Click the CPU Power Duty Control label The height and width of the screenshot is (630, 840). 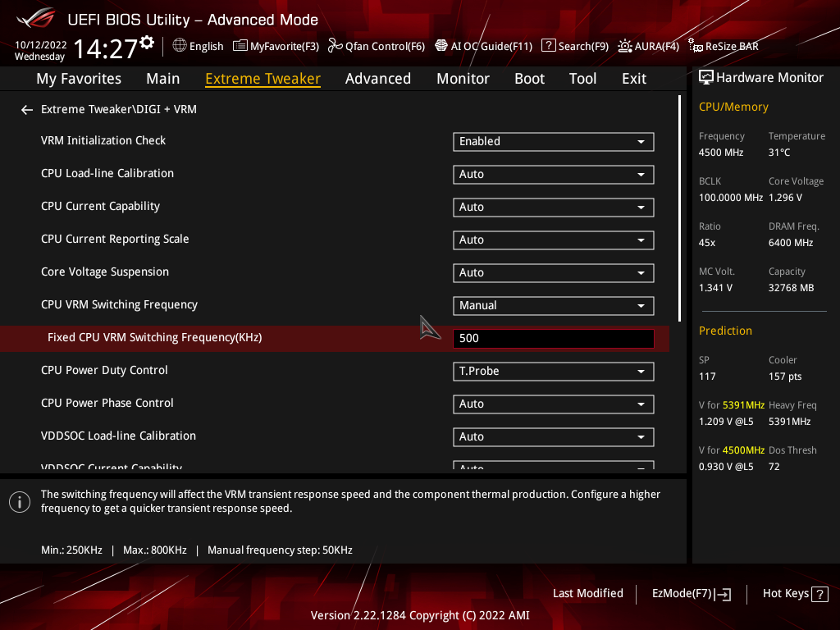[x=104, y=370]
